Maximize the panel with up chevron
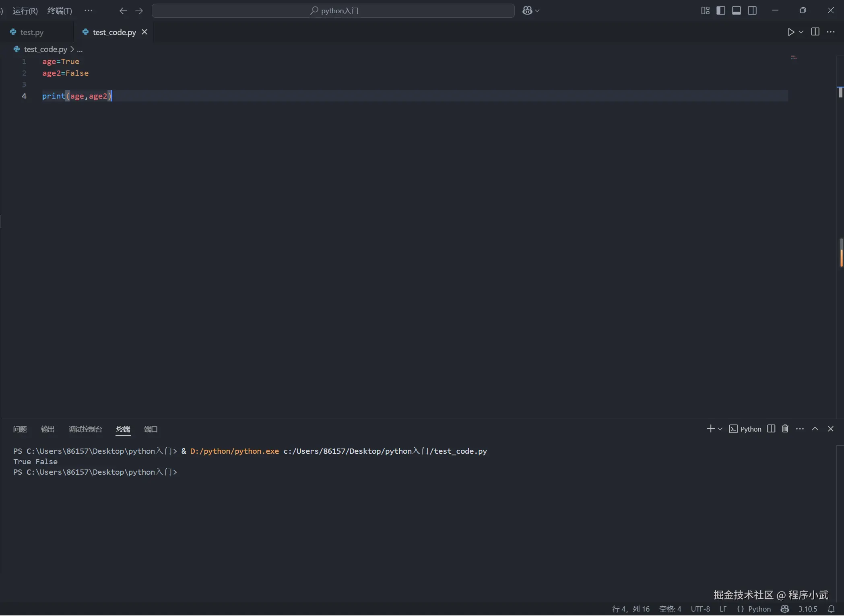This screenshot has height=616, width=844. point(815,429)
